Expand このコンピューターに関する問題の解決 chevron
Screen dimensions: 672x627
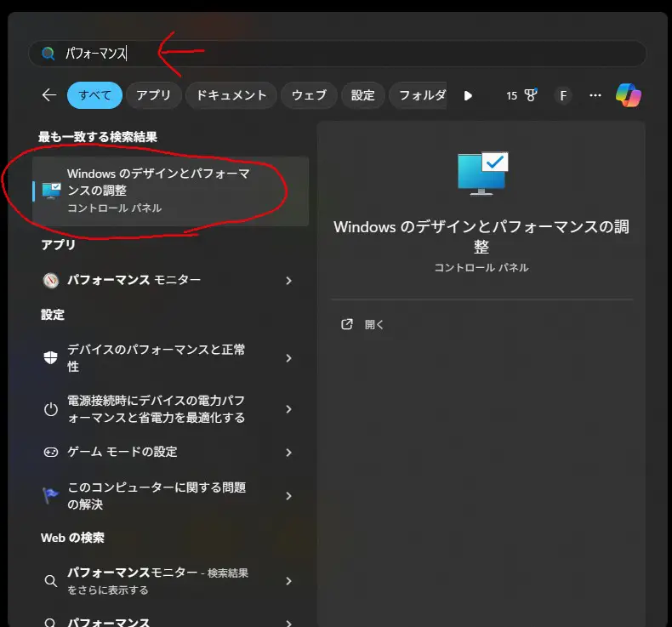click(x=289, y=496)
